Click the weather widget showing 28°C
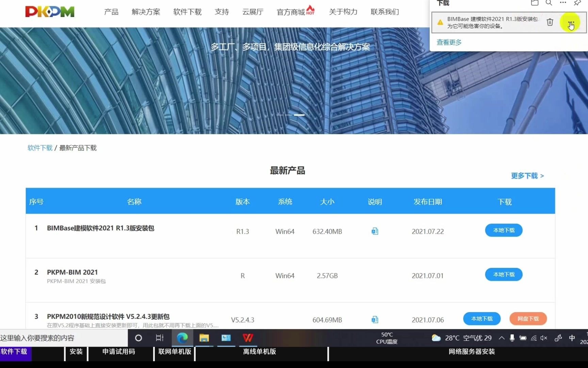The height and width of the screenshot is (368, 588). pos(461,338)
